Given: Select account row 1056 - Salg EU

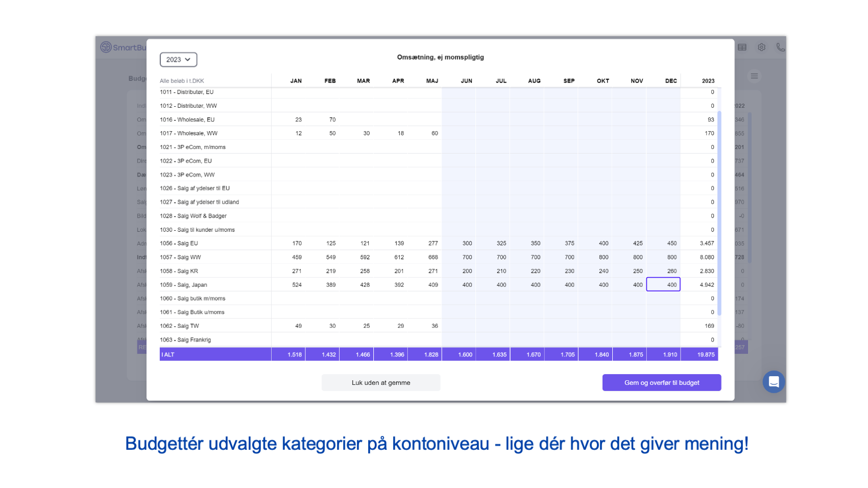Looking at the screenshot, I should 214,243.
